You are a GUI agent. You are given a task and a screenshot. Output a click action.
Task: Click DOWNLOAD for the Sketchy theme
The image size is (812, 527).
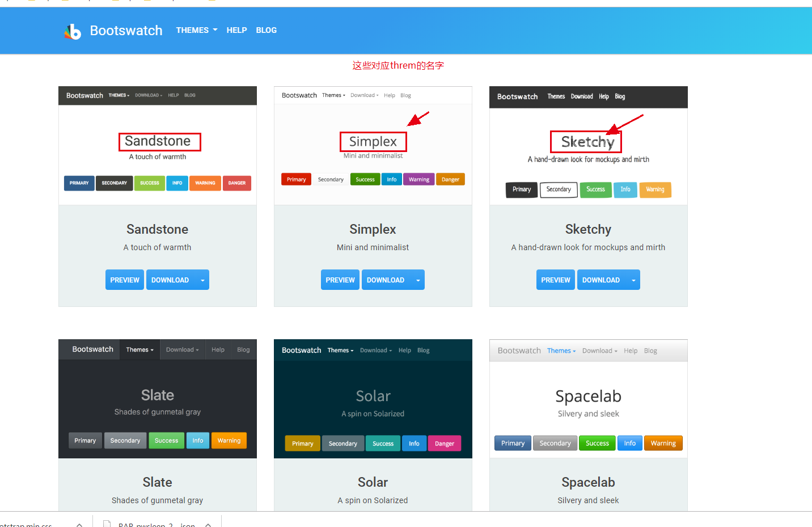coord(601,280)
